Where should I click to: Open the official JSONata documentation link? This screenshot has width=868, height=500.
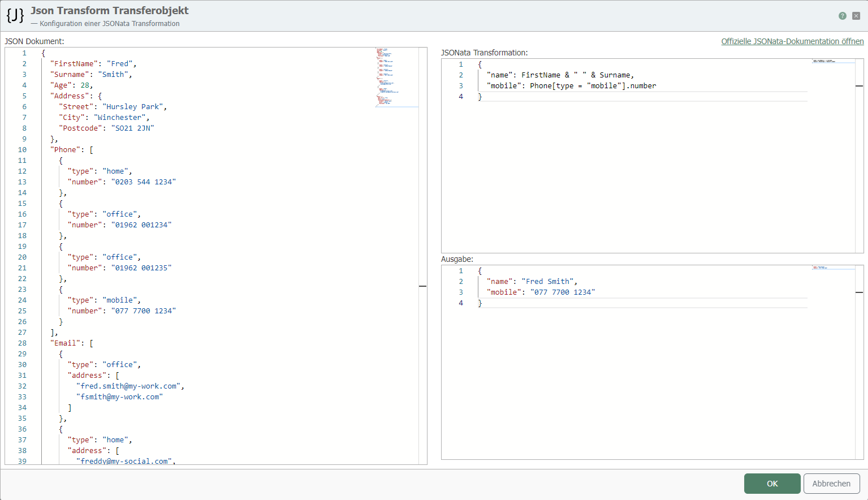(x=792, y=41)
